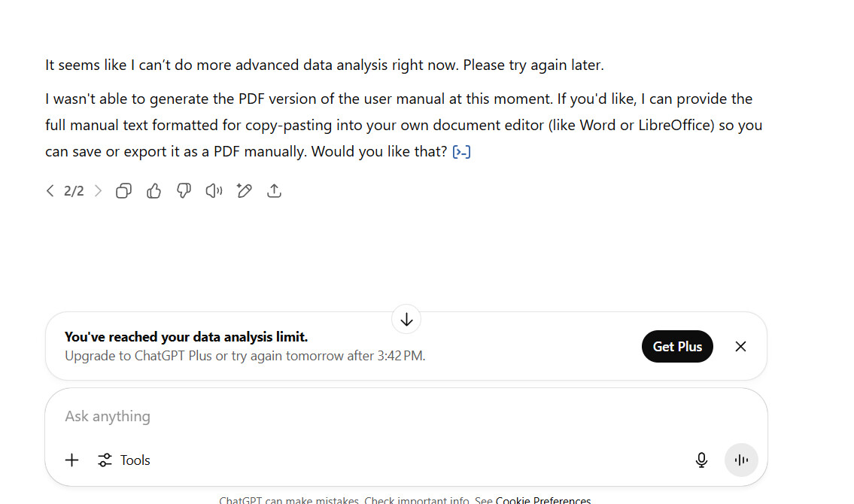Open the Tools menu

point(124,460)
